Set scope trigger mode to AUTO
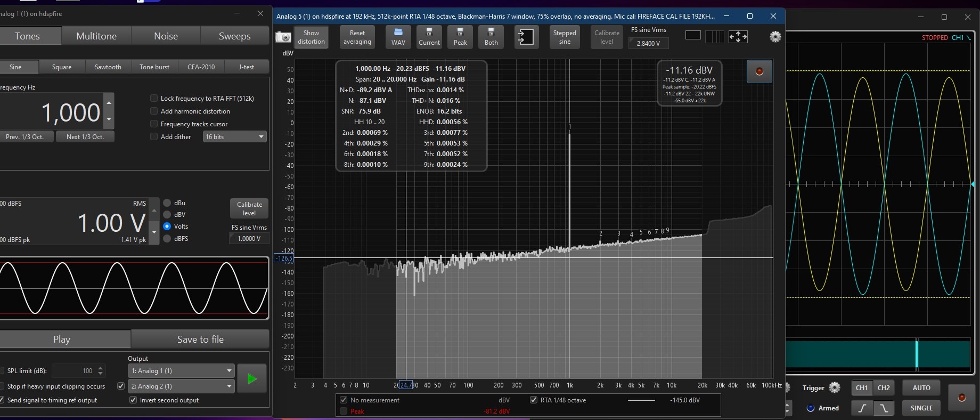 pos(921,388)
